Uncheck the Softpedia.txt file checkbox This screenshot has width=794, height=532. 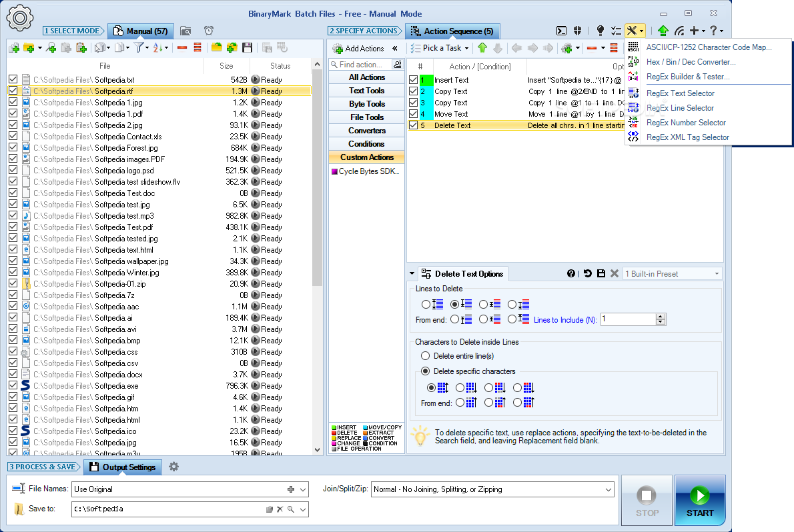tap(13, 79)
